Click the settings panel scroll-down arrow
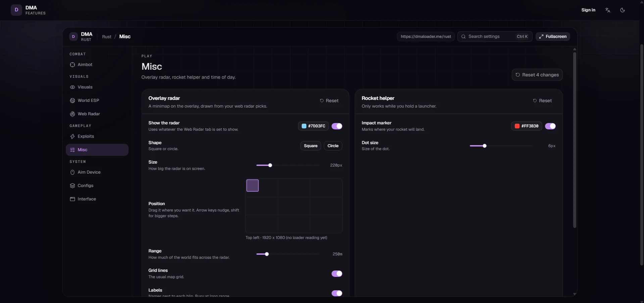644x303 pixels. click(575, 294)
